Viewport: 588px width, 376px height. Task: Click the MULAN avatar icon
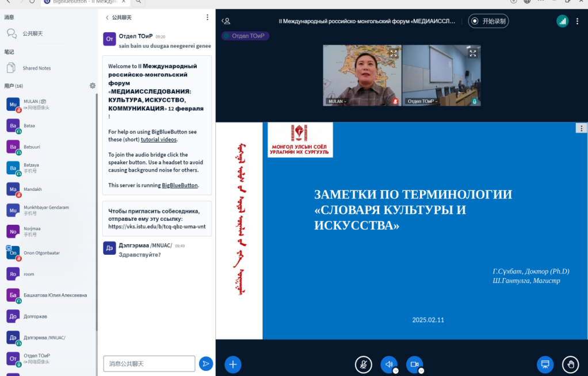[x=13, y=105]
